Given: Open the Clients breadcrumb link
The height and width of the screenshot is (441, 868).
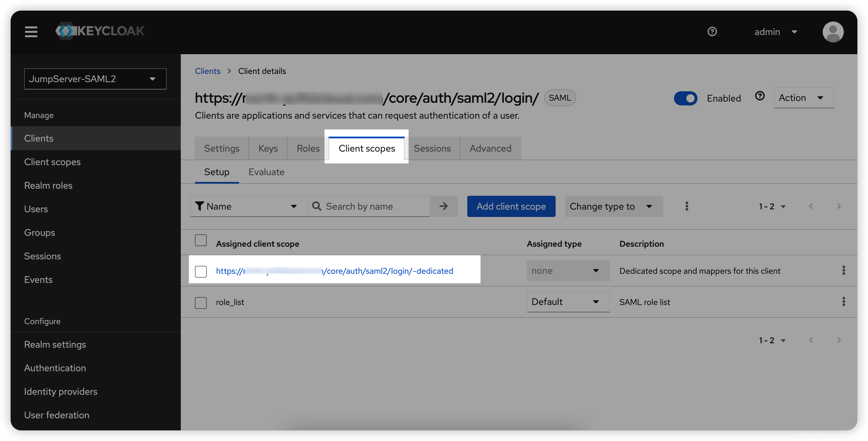Looking at the screenshot, I should coord(207,71).
